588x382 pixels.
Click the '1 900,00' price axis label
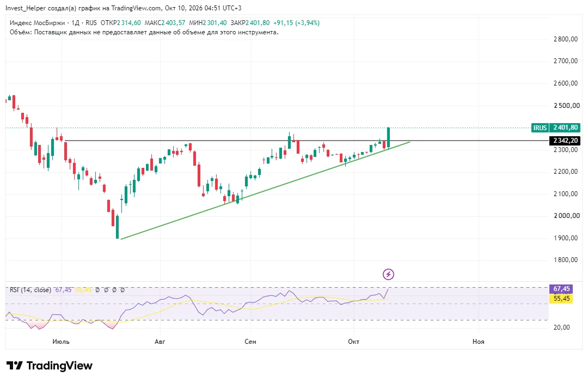(566, 238)
